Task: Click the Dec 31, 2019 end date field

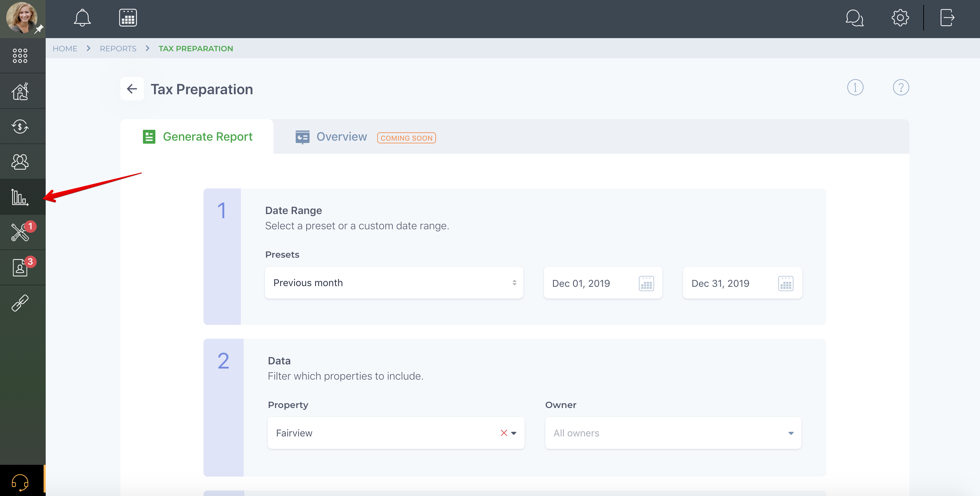Action: click(x=742, y=283)
